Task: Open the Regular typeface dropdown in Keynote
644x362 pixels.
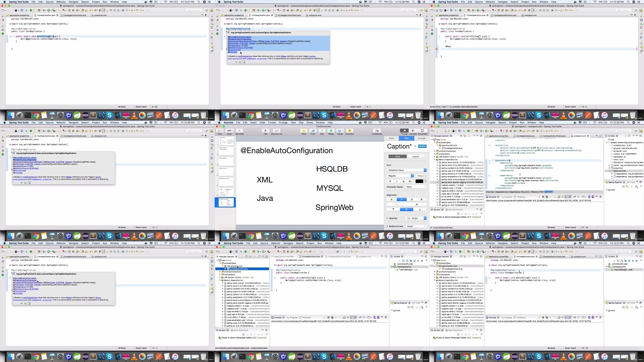Action: pos(400,175)
